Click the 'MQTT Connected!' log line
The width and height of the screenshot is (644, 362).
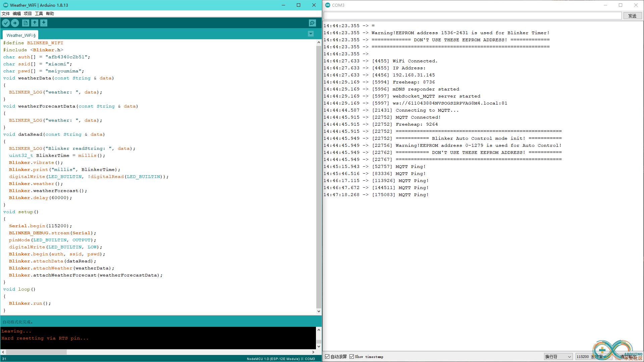tap(382, 117)
